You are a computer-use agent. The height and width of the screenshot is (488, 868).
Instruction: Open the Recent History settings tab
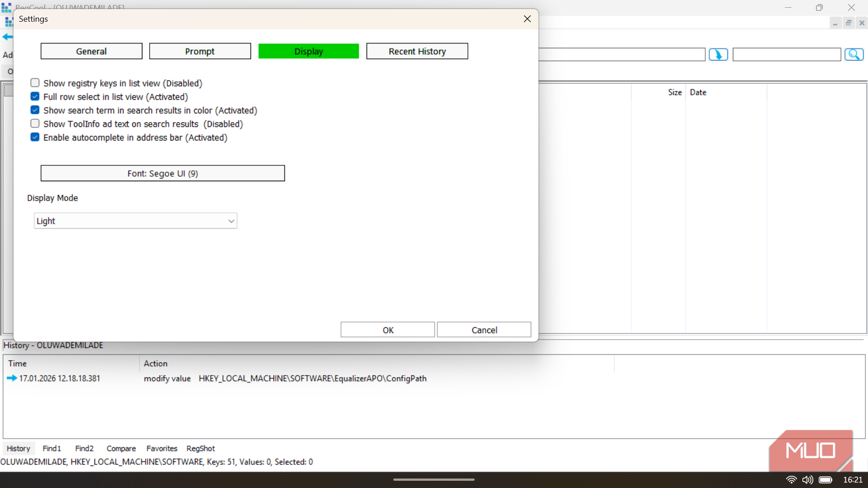(x=417, y=51)
